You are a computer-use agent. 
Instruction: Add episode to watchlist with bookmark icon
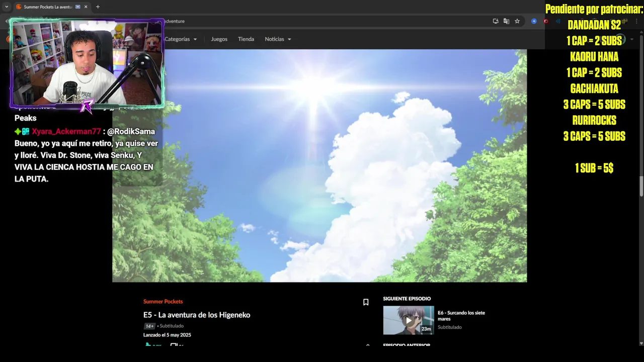[366, 302]
